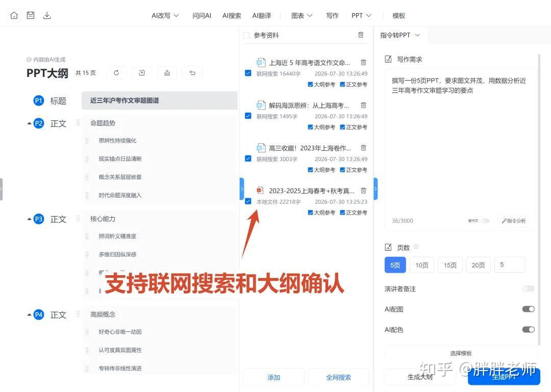Viewport: 551px width, 392px height.
Task: Click the P4 slide badge
Action: point(39,315)
